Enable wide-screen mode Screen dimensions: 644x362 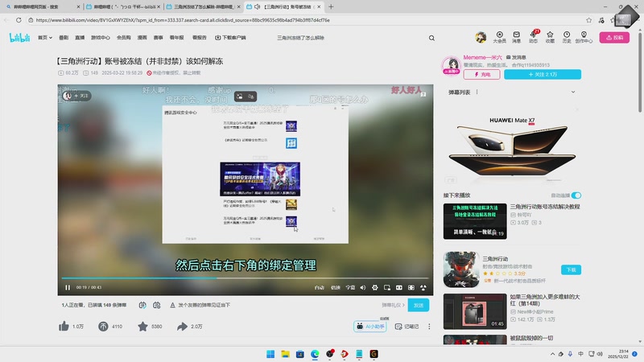pos(399,287)
